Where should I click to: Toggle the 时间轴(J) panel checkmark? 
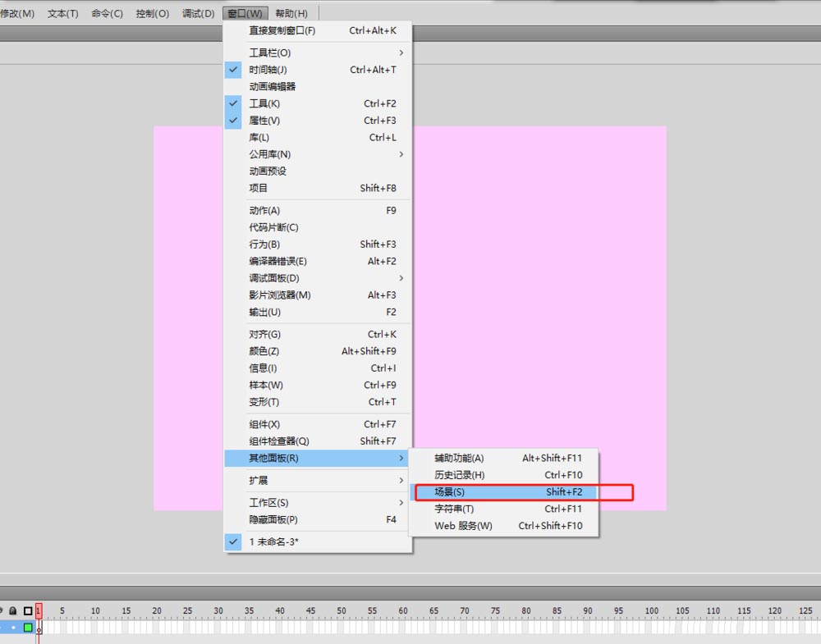[318, 70]
